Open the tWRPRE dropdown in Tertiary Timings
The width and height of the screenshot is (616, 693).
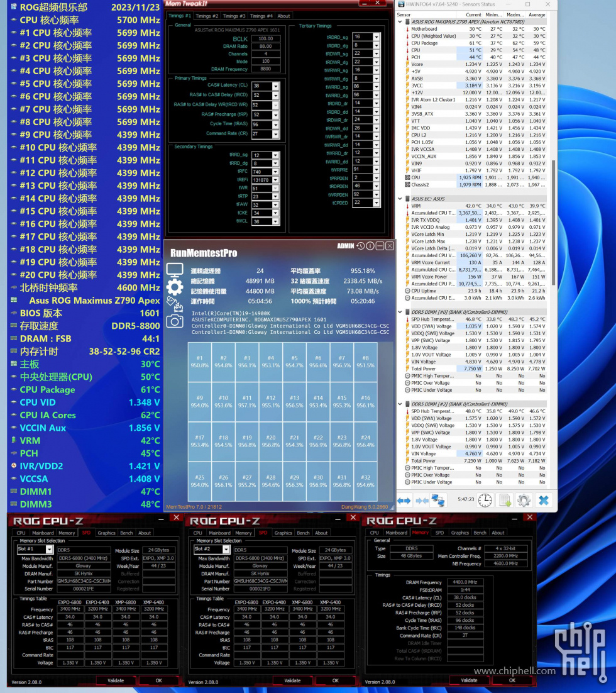377,170
